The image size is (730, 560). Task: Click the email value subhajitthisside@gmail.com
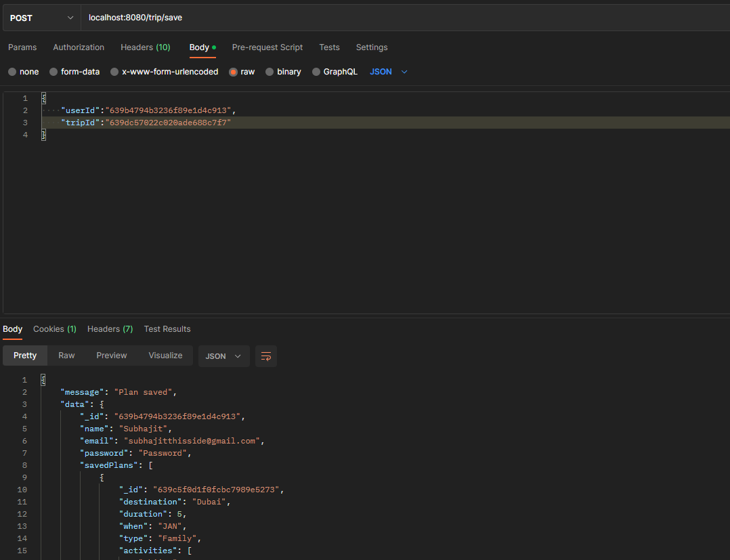192,441
